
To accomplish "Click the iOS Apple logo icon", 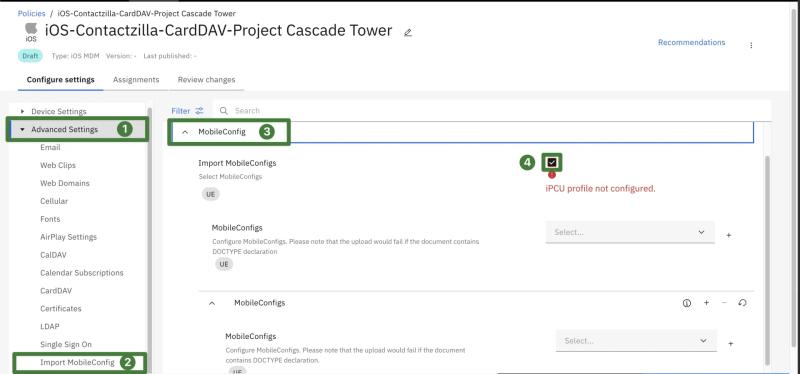I will [x=31, y=32].
